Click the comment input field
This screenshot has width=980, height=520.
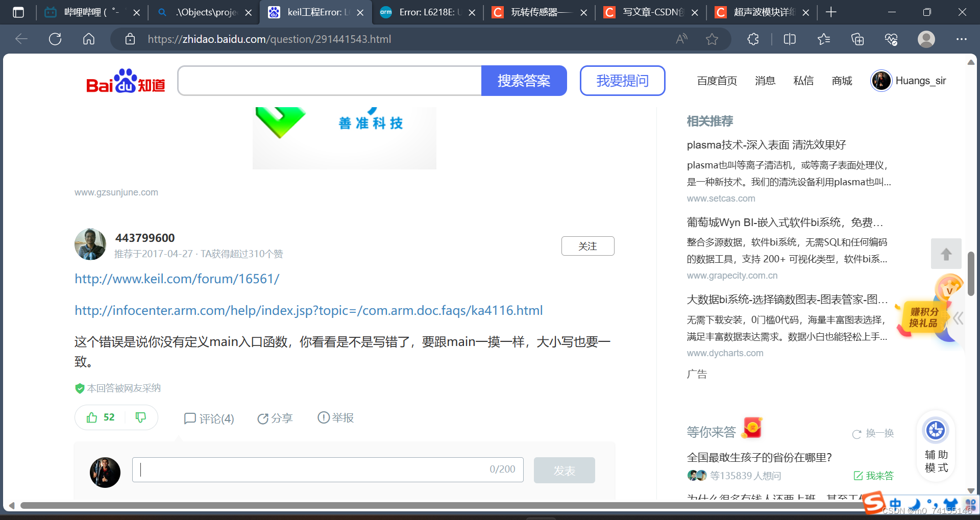click(327, 469)
